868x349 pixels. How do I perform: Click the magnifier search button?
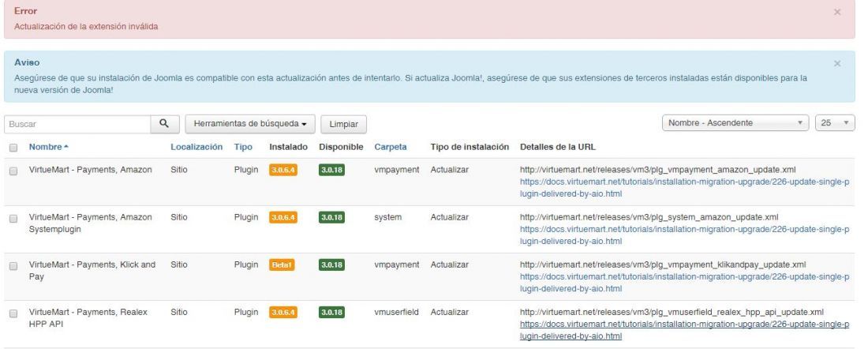coord(165,124)
